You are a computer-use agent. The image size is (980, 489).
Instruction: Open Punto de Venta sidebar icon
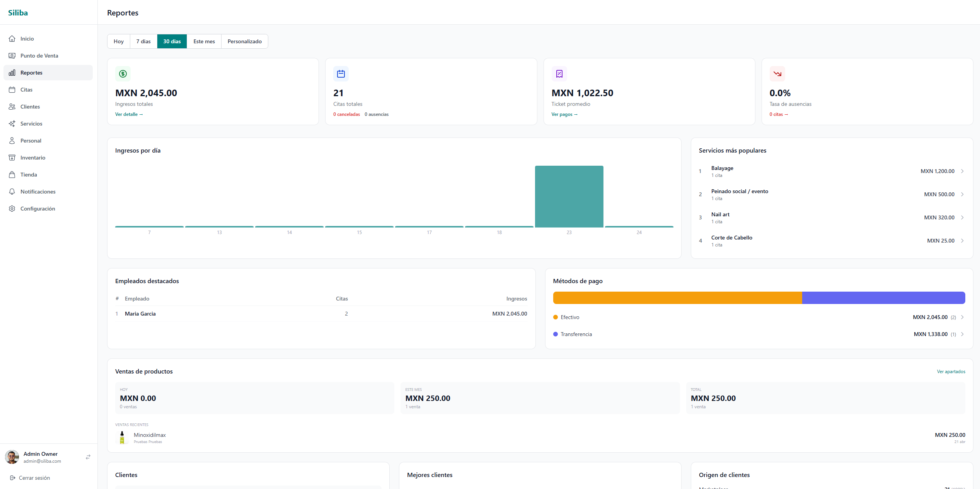12,56
